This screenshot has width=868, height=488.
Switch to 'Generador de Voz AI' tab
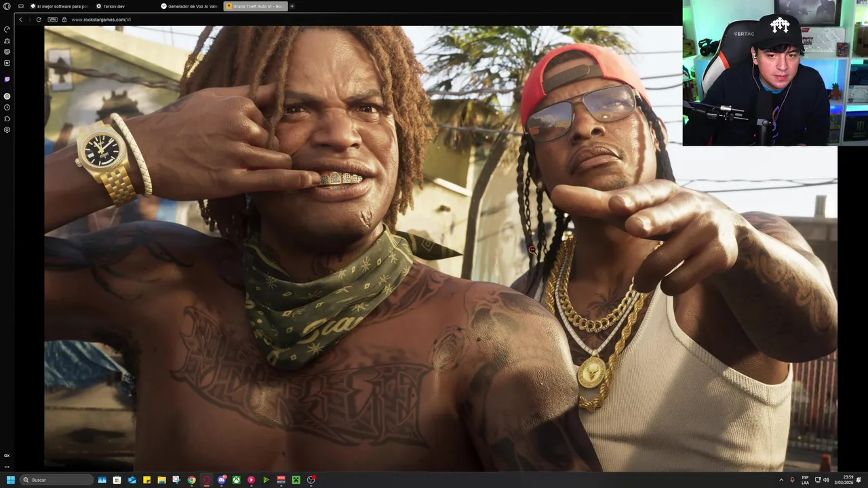189,6
